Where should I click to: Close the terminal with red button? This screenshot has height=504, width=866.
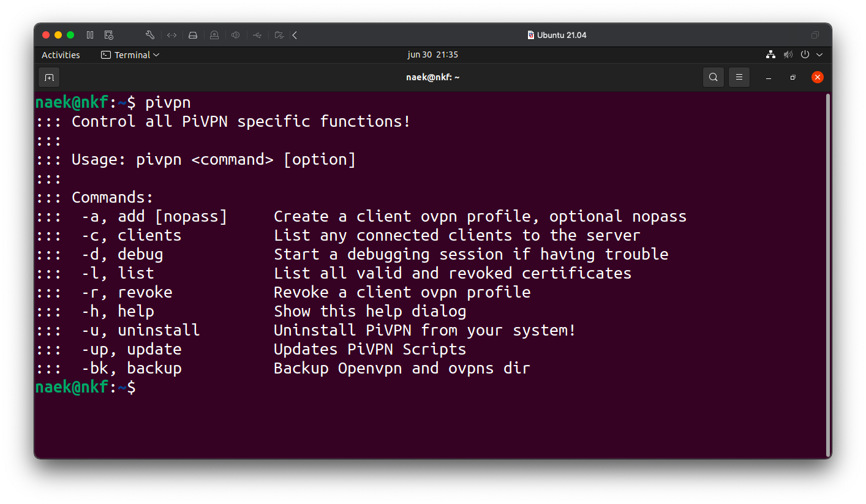[818, 77]
